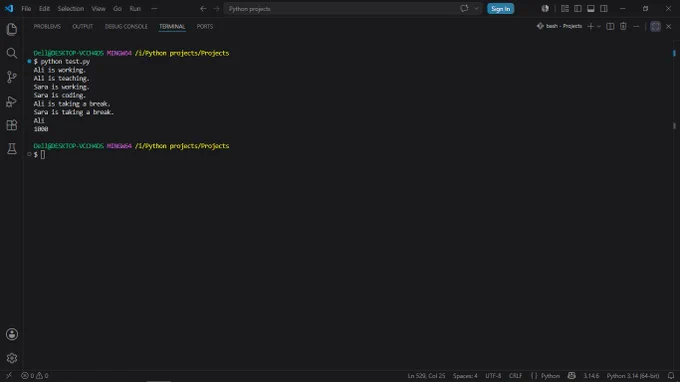
Task: Open the chat options chevron next to Copilot
Action: 476,9
